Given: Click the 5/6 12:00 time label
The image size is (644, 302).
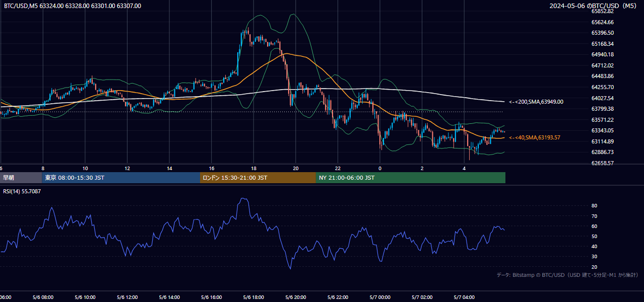Looking at the screenshot, I should point(127,297).
